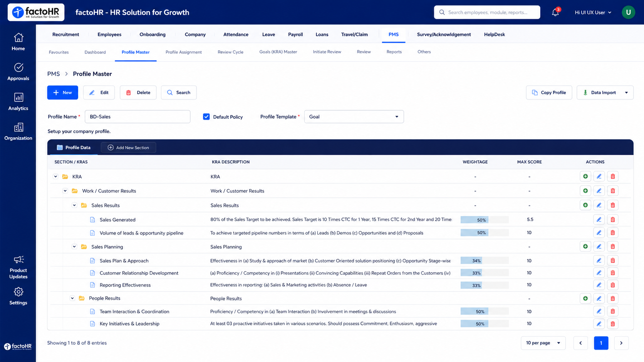Add item under People Results
This screenshot has height=362, width=644.
pyautogui.click(x=585, y=299)
